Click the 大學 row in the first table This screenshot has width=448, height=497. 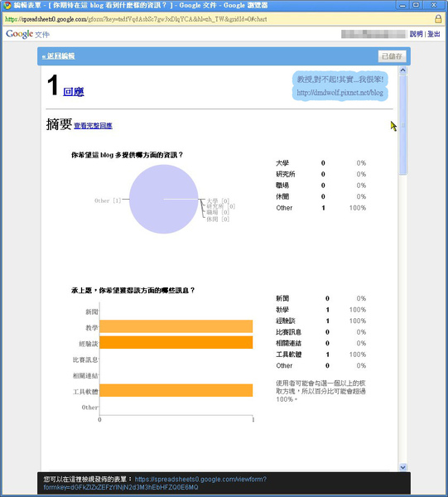[320, 163]
